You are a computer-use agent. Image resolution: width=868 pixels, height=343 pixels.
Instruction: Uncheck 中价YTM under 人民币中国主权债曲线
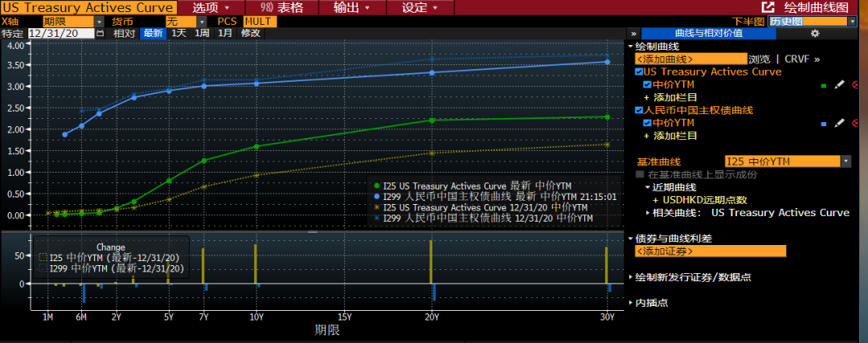click(x=647, y=123)
